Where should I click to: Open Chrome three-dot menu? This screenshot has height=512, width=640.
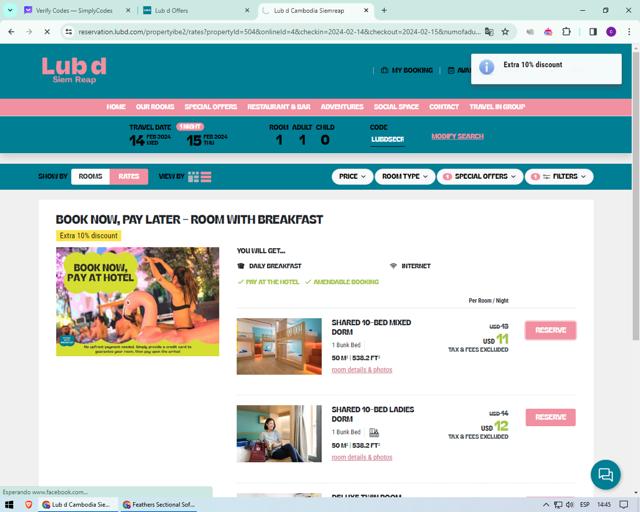click(629, 31)
